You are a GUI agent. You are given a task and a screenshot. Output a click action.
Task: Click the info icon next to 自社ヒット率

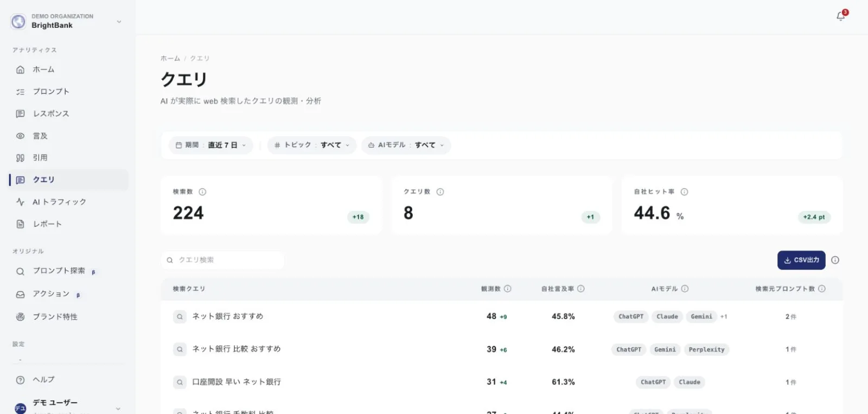pyautogui.click(x=684, y=192)
